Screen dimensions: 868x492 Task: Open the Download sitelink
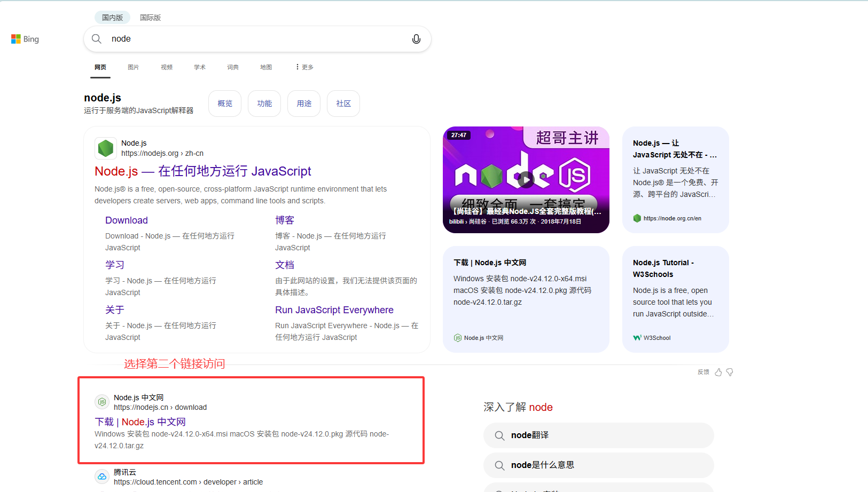pos(127,220)
